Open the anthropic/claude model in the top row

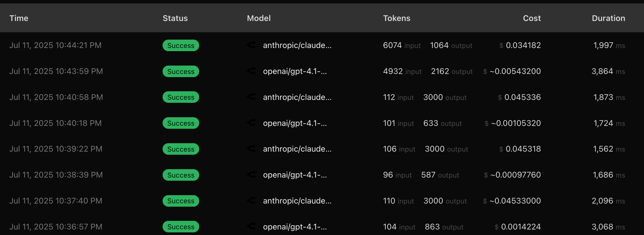(297, 45)
